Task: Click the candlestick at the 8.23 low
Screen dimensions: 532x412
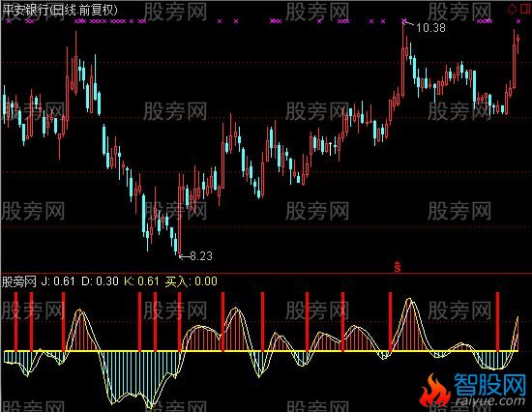Action: 180,214
